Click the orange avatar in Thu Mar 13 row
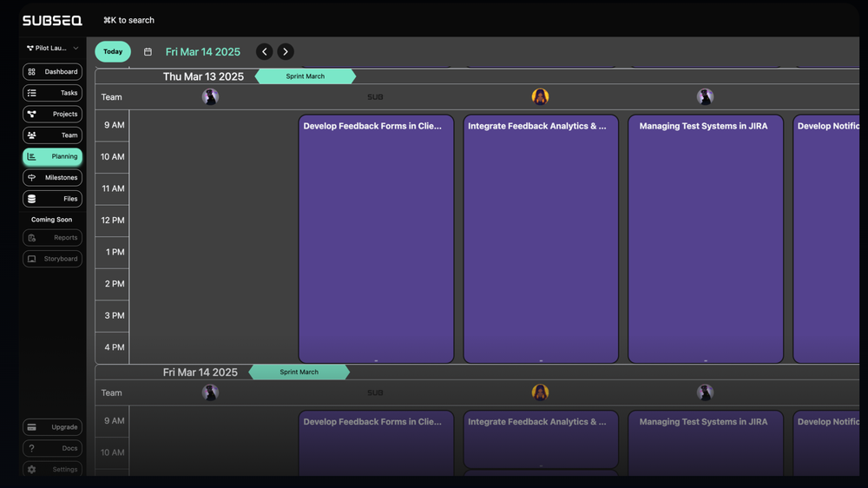This screenshot has width=868, height=488. [x=540, y=96]
